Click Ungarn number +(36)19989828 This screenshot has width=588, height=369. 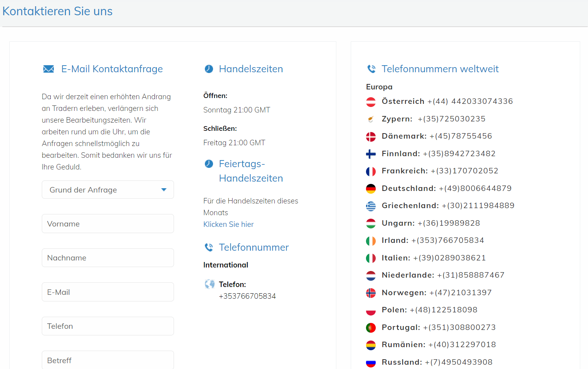coord(449,223)
